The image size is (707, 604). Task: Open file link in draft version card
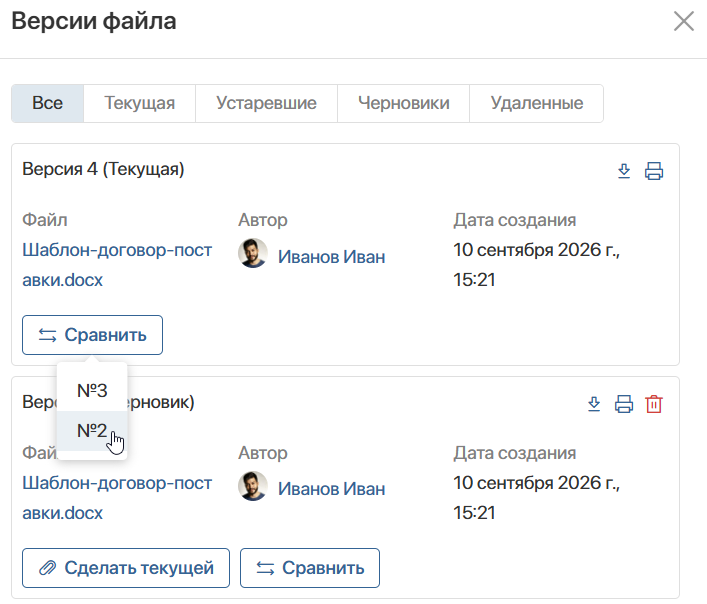click(117, 498)
